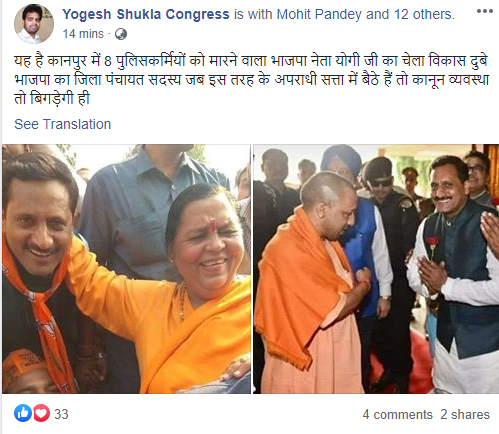The width and height of the screenshot is (499, 434).
Task: Show the 12 others tagged list
Action: click(423, 14)
